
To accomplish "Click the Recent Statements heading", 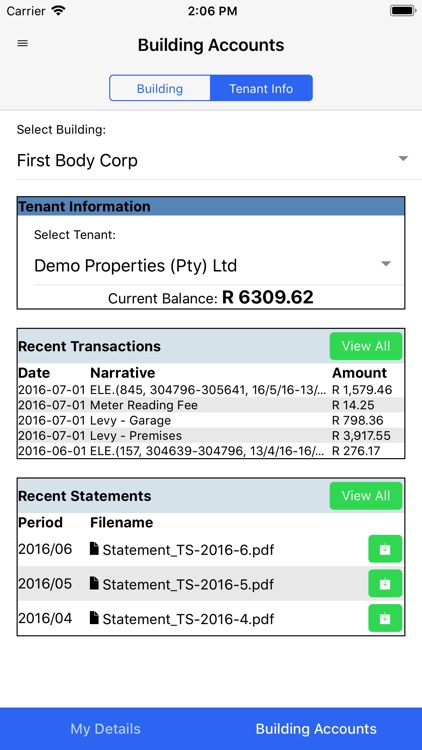I will point(85,496).
